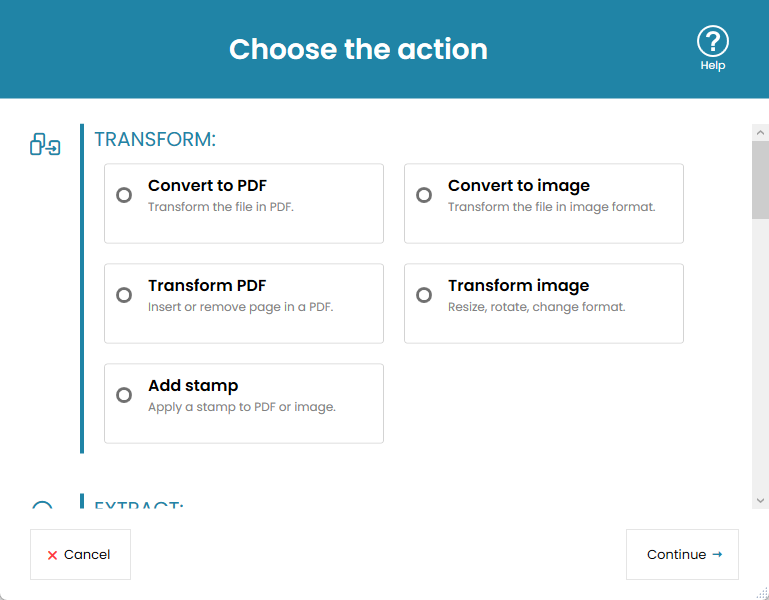Viewport: 769px width, 600px height.
Task: Choose the Transform image radio button
Action: click(x=424, y=295)
